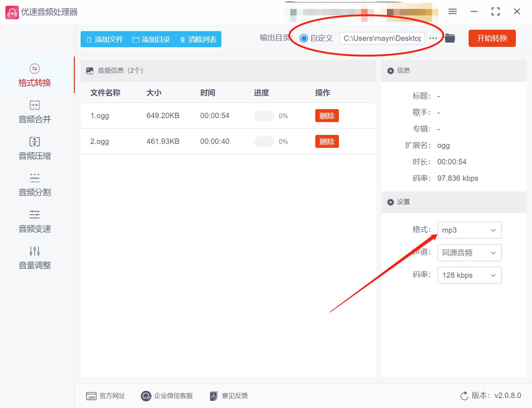532x408 pixels.
Task: Select the 音频压缩 compression tool
Action: pos(34,149)
